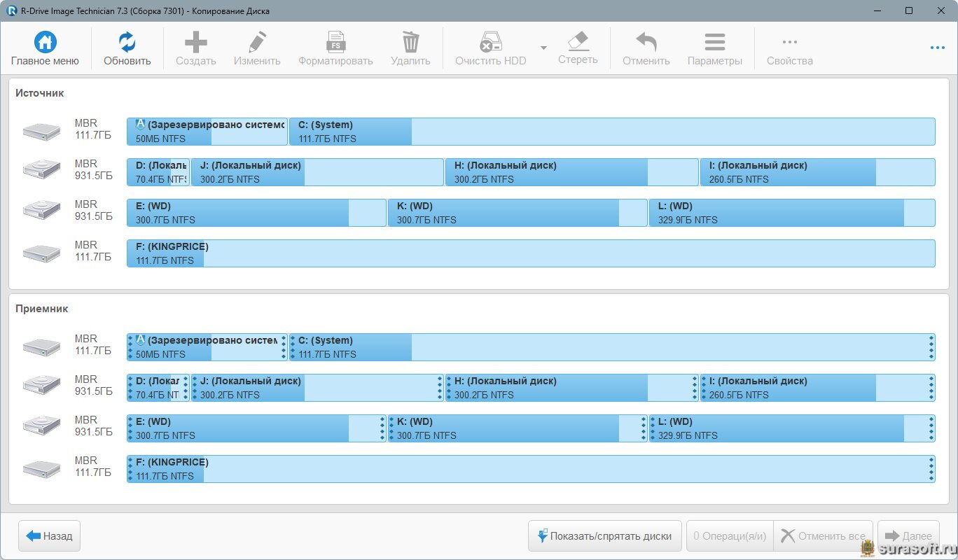
Task: Click the Удалить trash icon
Action: [x=410, y=42]
